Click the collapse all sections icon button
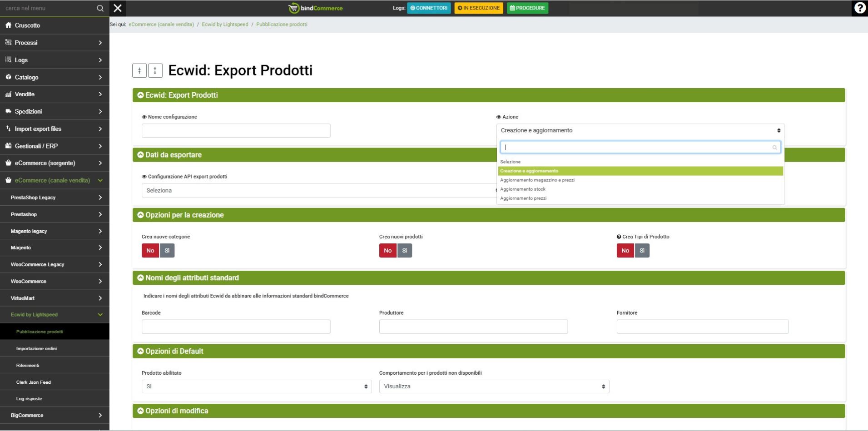This screenshot has height=431, width=868. (139, 70)
